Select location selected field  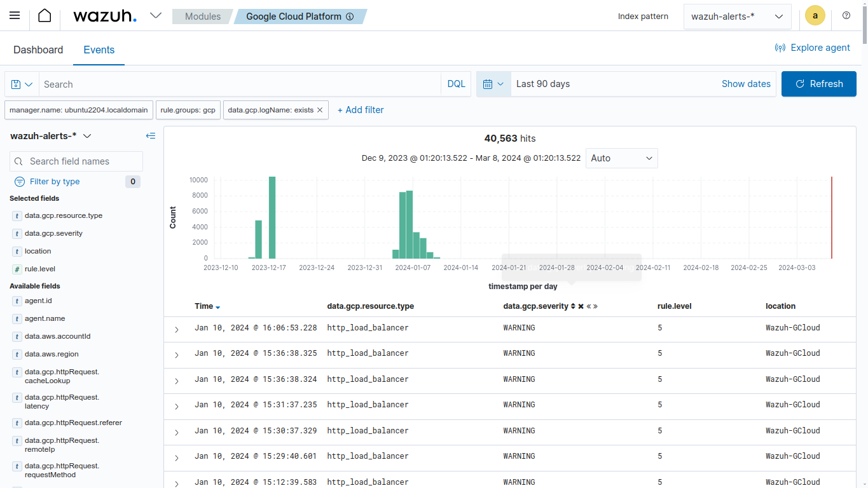[x=38, y=251]
